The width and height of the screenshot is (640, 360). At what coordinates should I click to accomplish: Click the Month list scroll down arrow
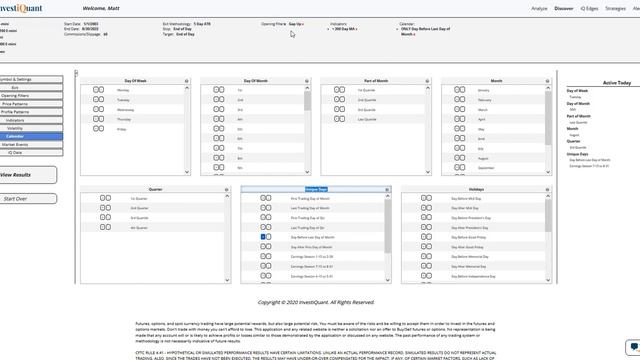[x=548, y=172]
